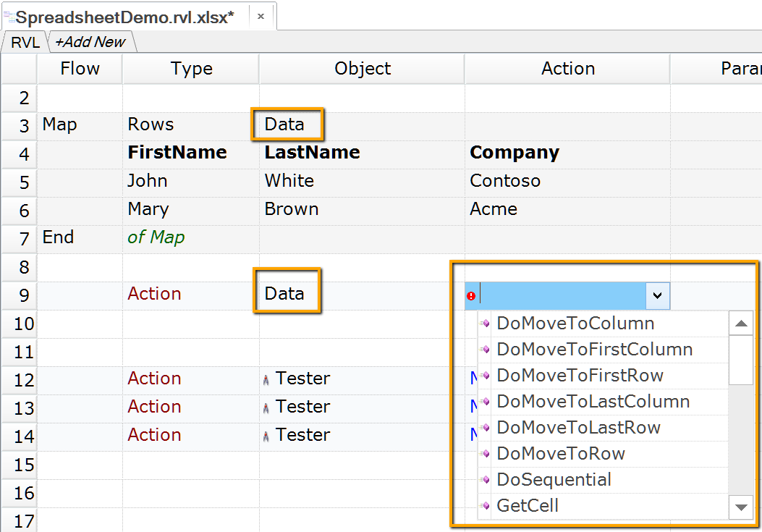Switch to the RVL sheet tab
The image size is (762, 532).
tap(25, 43)
